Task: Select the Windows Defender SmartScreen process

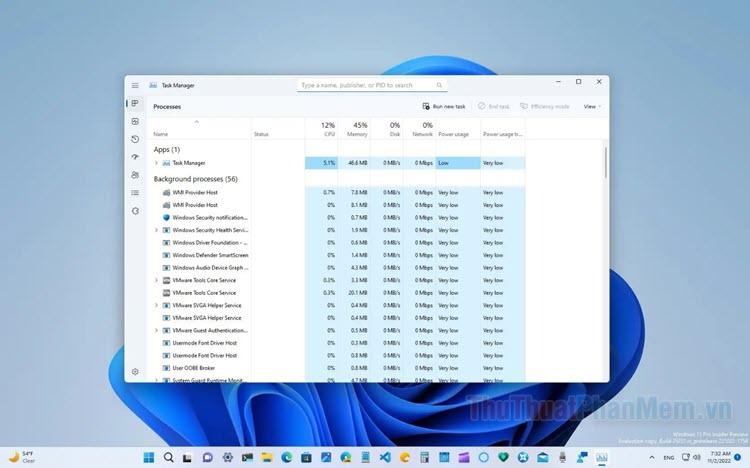Action: 209,255
